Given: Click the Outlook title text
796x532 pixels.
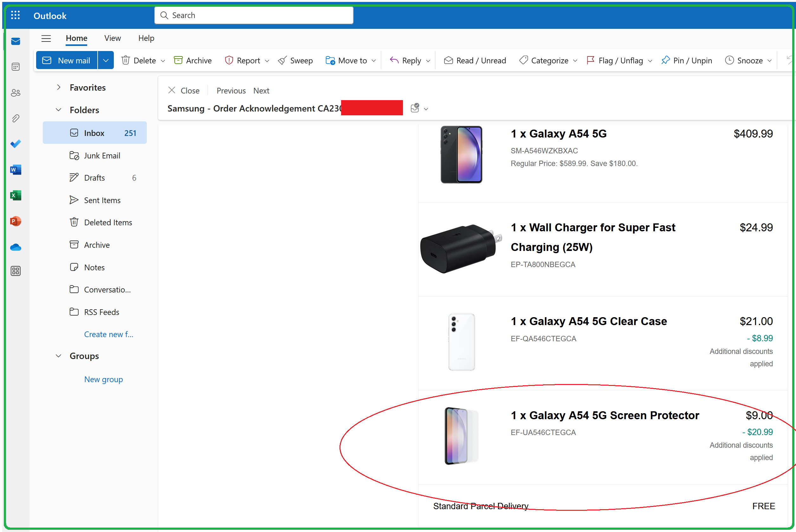Looking at the screenshot, I should (x=50, y=16).
